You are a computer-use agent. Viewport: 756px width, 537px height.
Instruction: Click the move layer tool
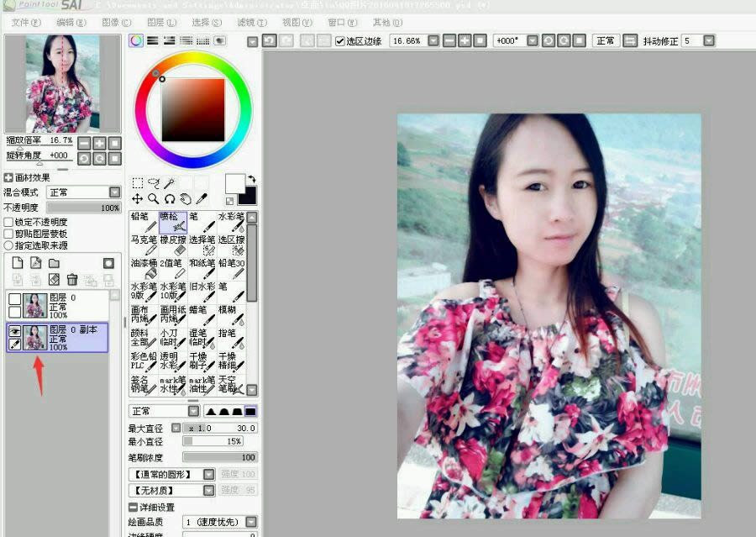pyautogui.click(x=137, y=199)
